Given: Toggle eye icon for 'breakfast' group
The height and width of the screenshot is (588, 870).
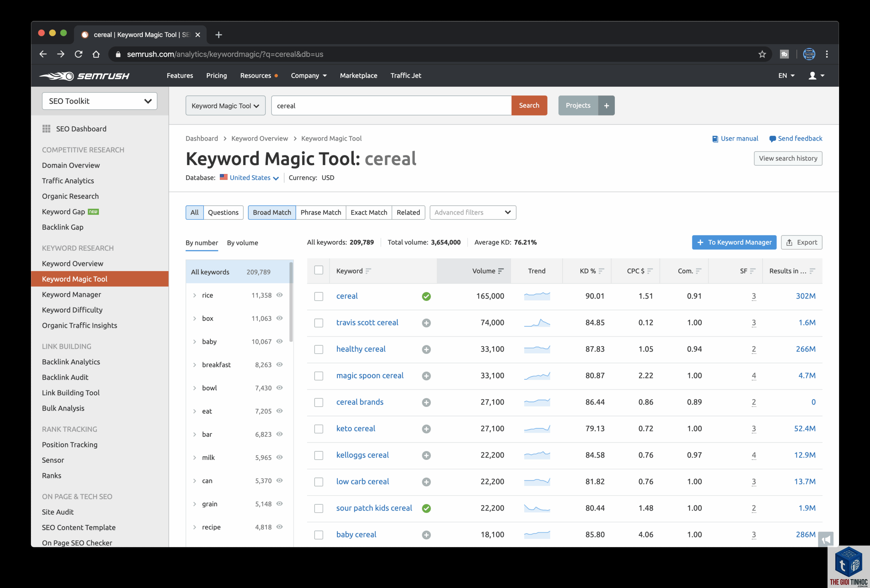Looking at the screenshot, I should [279, 364].
